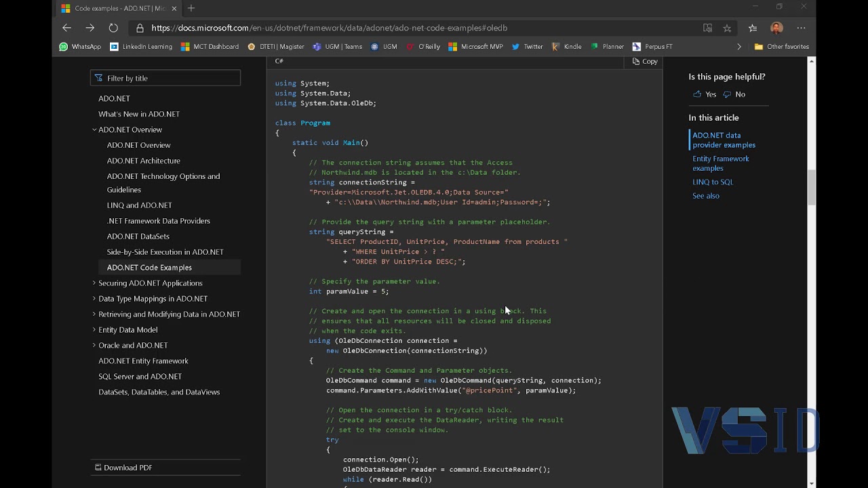The image size is (868, 488).
Task: Open favorites list icon
Action: tap(753, 28)
